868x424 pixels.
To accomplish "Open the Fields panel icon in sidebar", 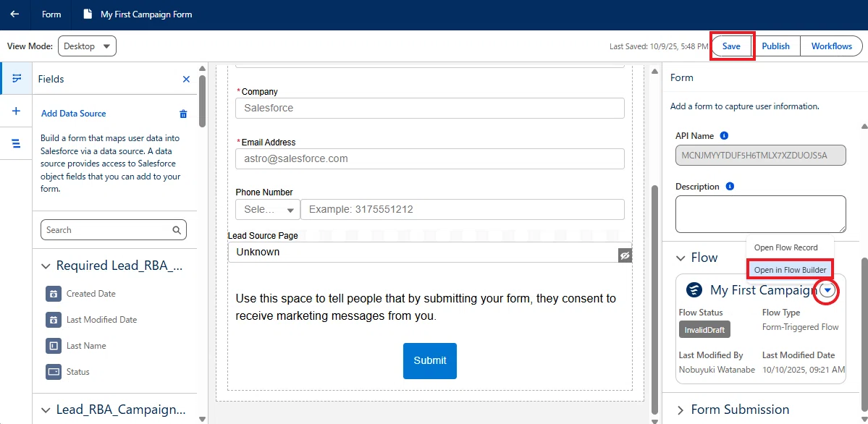I will [x=16, y=79].
